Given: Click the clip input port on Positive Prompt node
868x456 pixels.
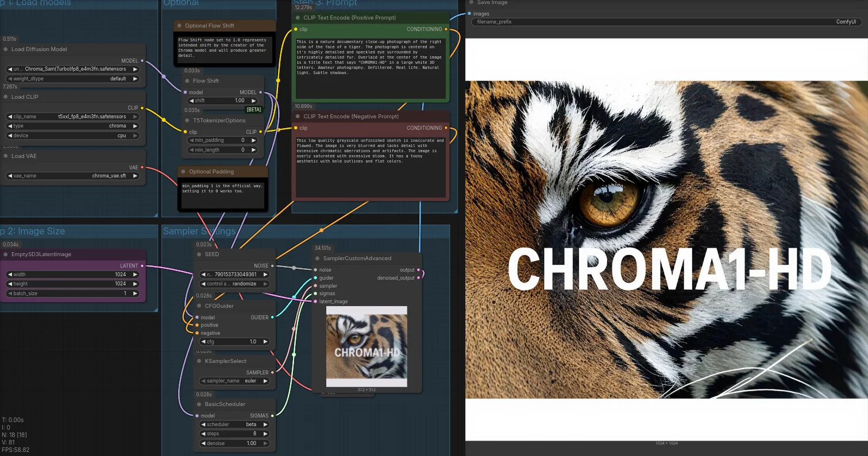Looking at the screenshot, I should tap(296, 29).
